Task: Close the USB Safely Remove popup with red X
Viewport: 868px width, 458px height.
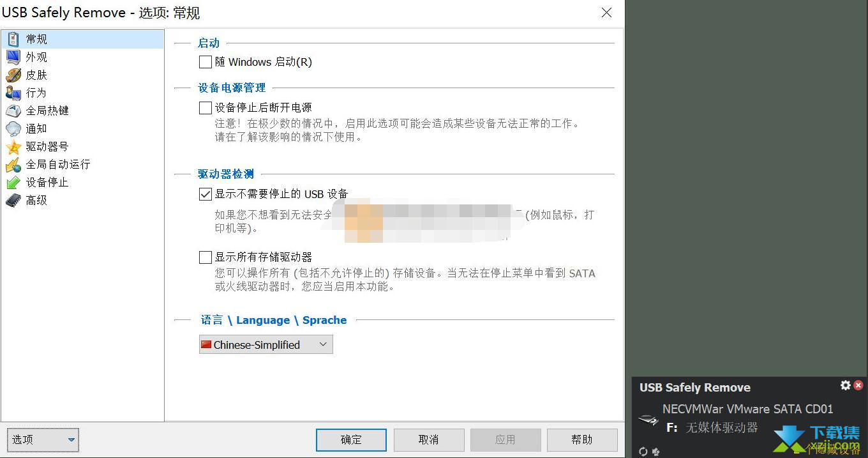Action: [x=858, y=385]
